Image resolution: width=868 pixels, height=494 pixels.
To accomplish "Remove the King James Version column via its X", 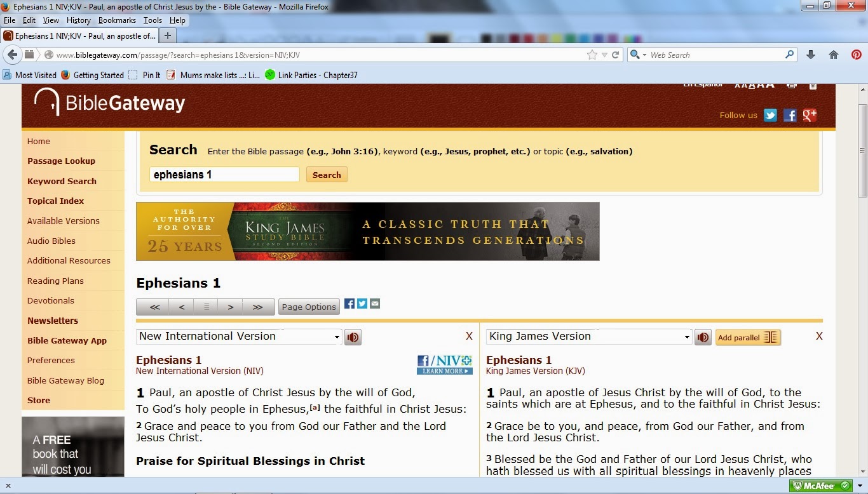I will (819, 336).
